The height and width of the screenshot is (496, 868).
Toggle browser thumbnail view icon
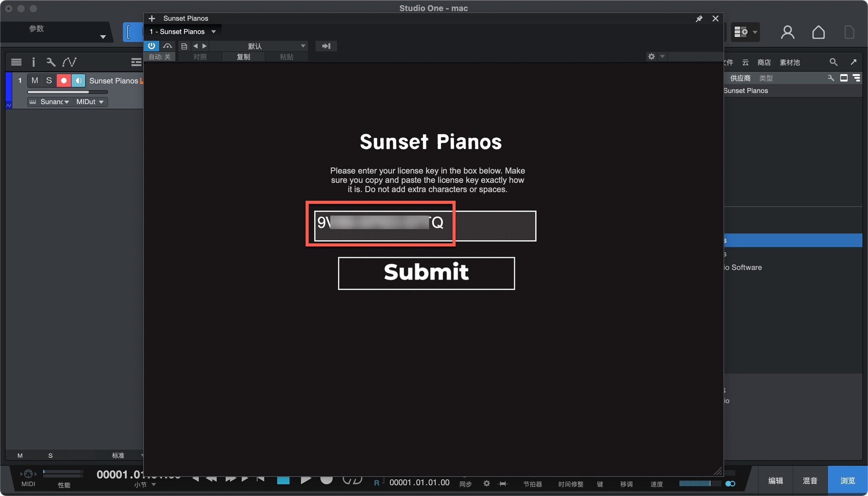point(844,78)
